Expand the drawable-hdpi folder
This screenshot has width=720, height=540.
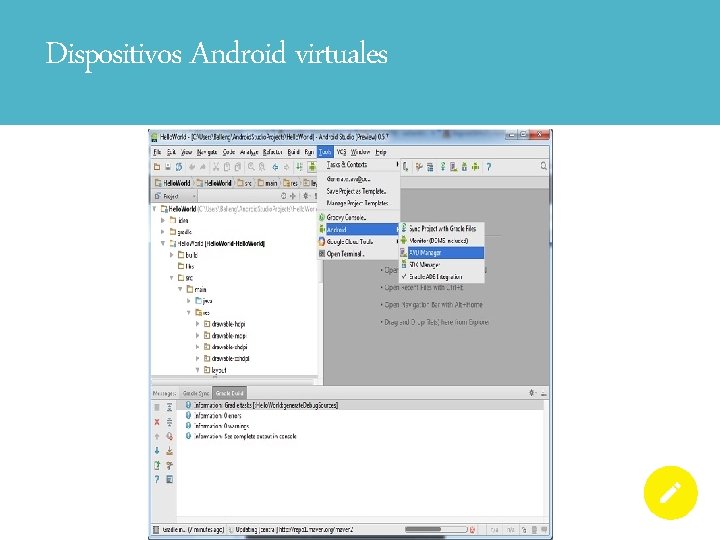tap(197, 324)
